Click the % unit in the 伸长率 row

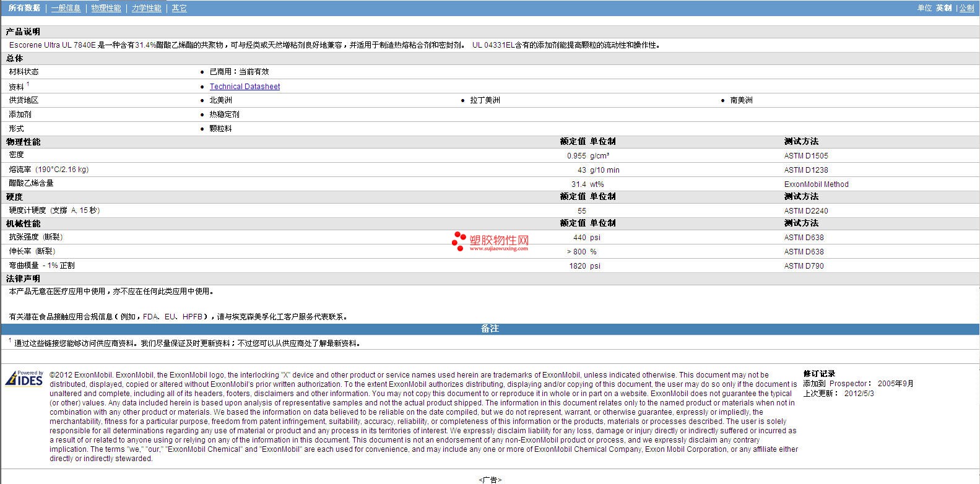pos(593,252)
